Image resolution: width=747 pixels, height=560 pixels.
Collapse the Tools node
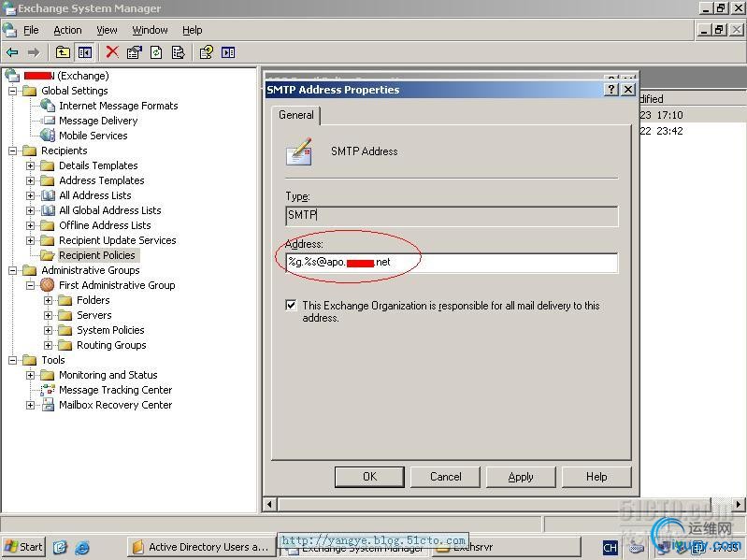tap(13, 360)
